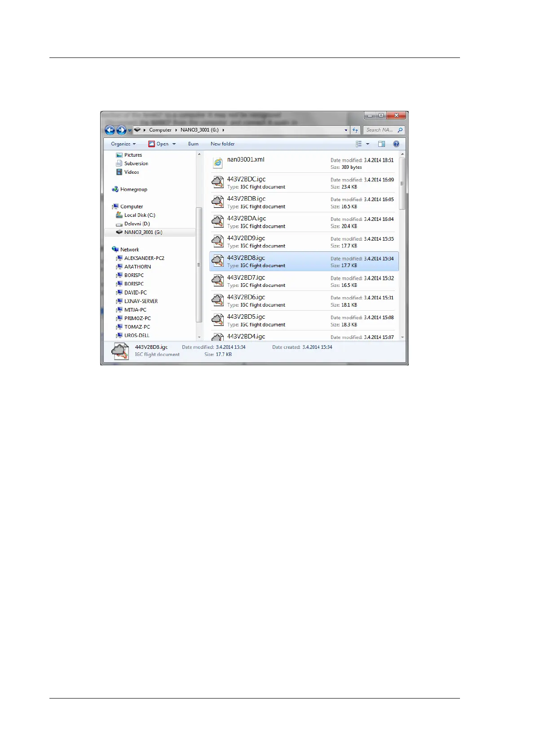The image size is (535, 756).
Task: Click the 443V2BD9.igc file icon
Action: tap(218, 242)
